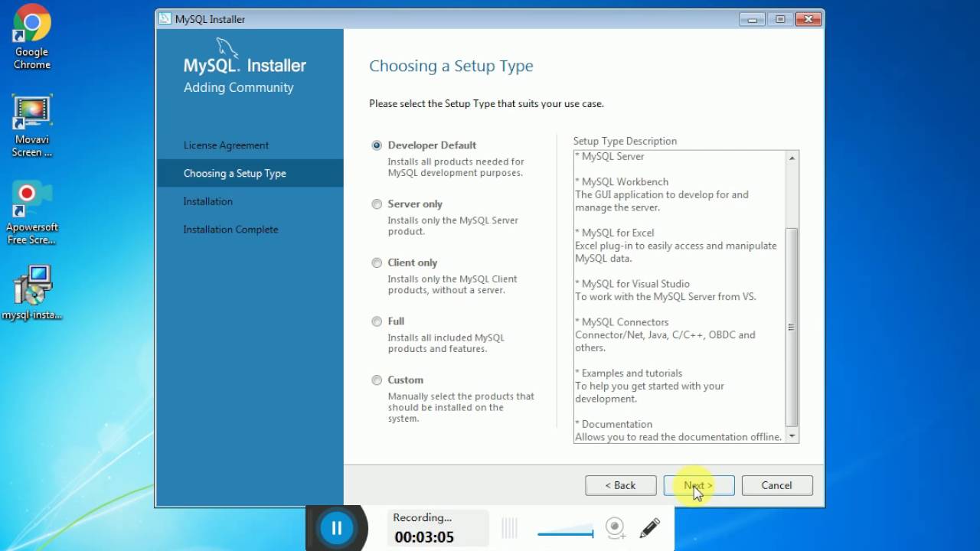Select Developer Default setup type

pos(377,145)
